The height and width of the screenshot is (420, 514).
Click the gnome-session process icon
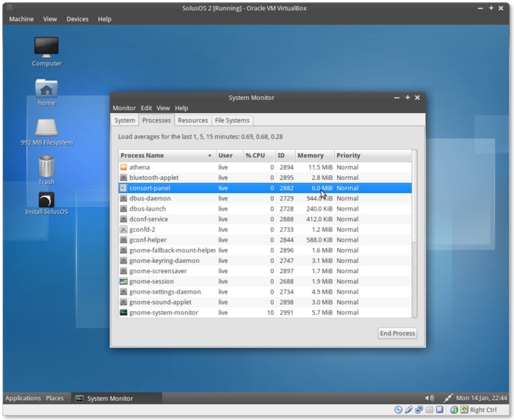point(123,281)
